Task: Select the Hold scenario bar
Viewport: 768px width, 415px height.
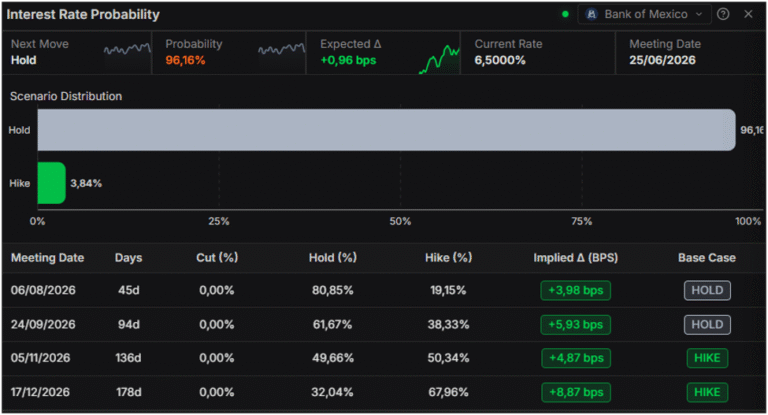Action: (x=386, y=130)
